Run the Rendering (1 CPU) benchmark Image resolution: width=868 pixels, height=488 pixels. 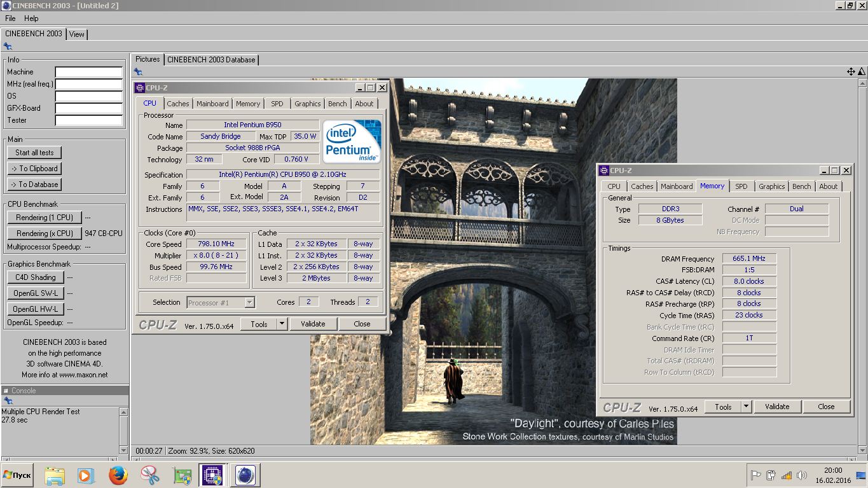point(45,218)
